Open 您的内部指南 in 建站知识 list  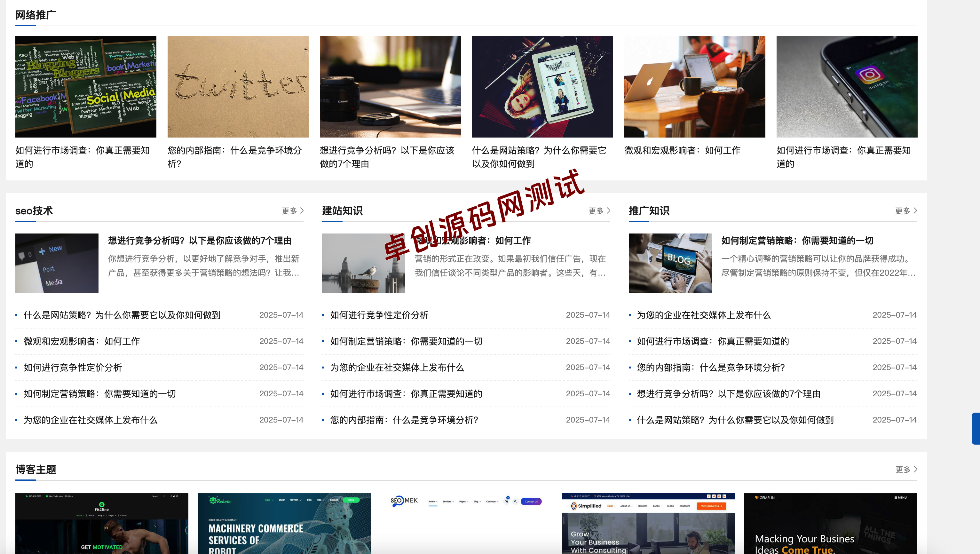coord(404,420)
